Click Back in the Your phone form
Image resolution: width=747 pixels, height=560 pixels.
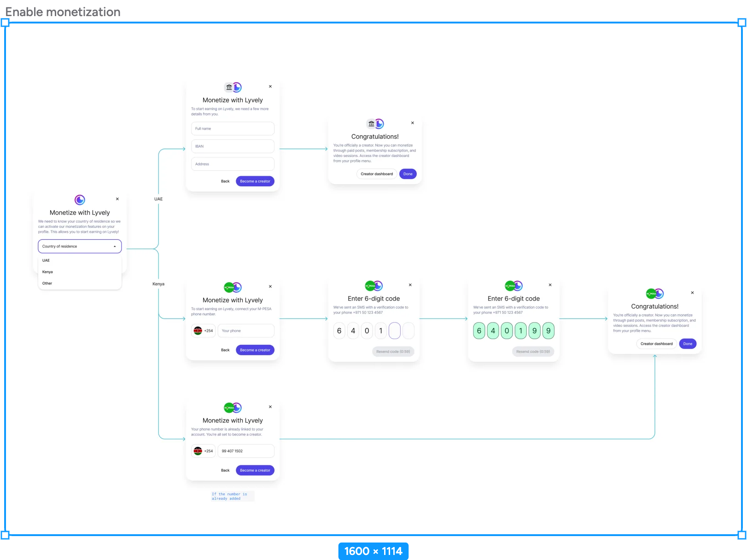click(225, 350)
